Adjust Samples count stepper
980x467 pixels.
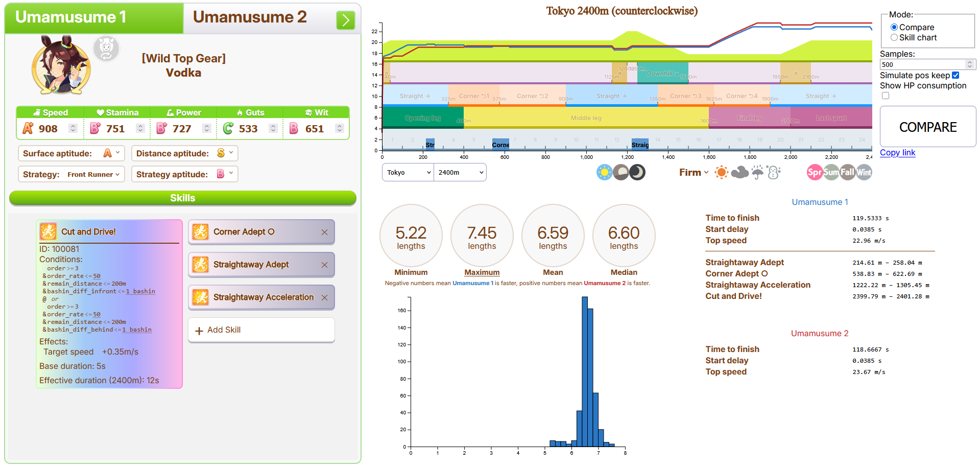(970, 64)
